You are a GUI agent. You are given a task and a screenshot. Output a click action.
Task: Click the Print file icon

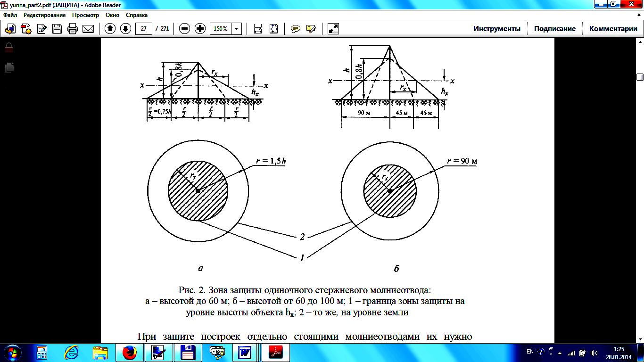73,29
